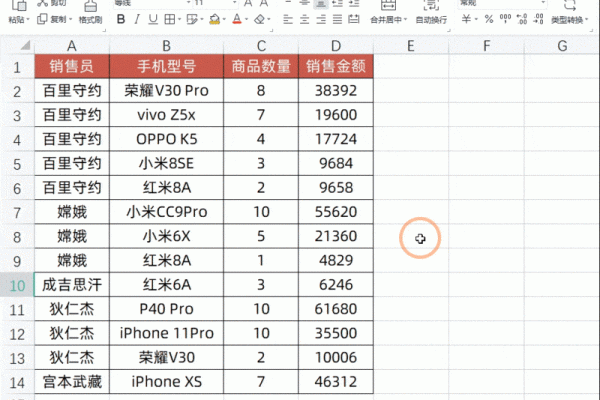The width and height of the screenshot is (600, 400).
Task: Click the Select All corner triangle
Action: [x=25, y=46]
